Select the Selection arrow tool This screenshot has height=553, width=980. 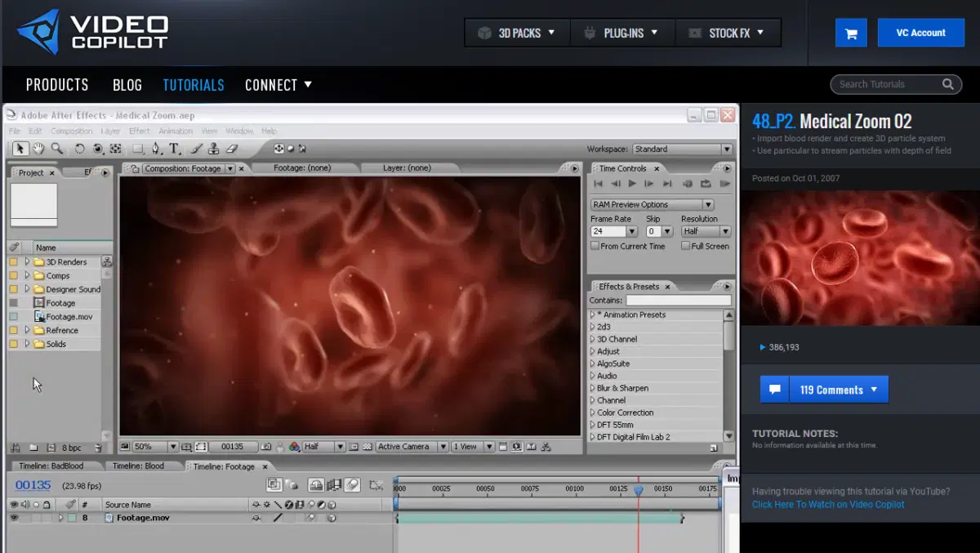click(20, 149)
